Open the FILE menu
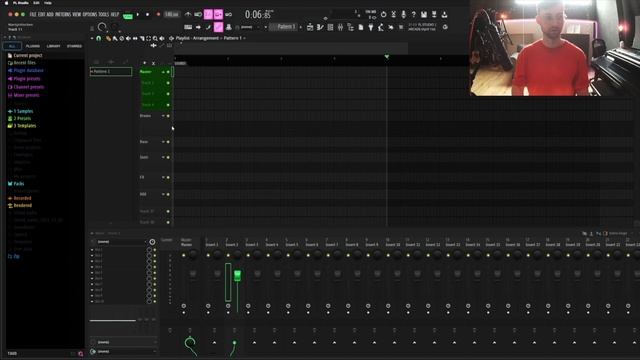The height and width of the screenshot is (360, 640). [33, 14]
